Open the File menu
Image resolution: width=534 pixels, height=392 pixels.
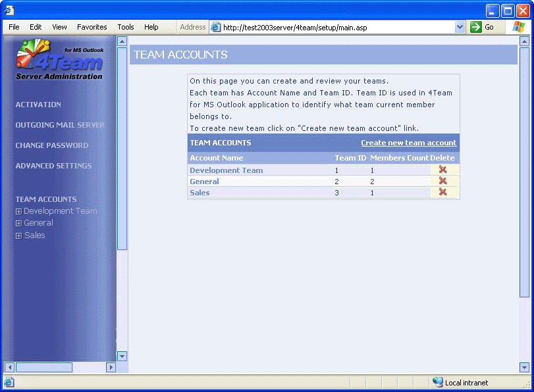coord(14,27)
